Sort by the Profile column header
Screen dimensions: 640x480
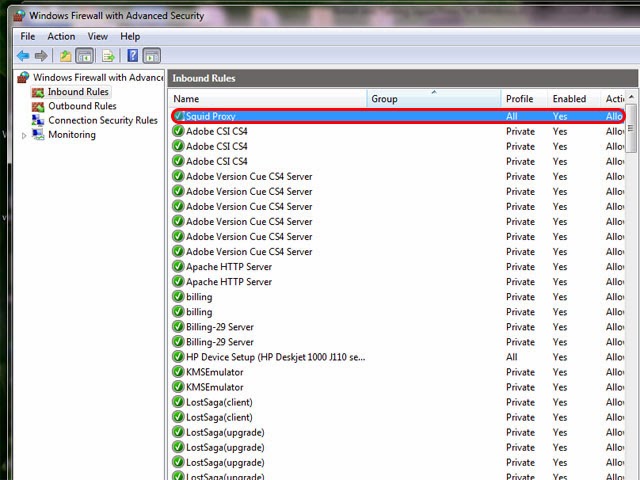pos(524,99)
